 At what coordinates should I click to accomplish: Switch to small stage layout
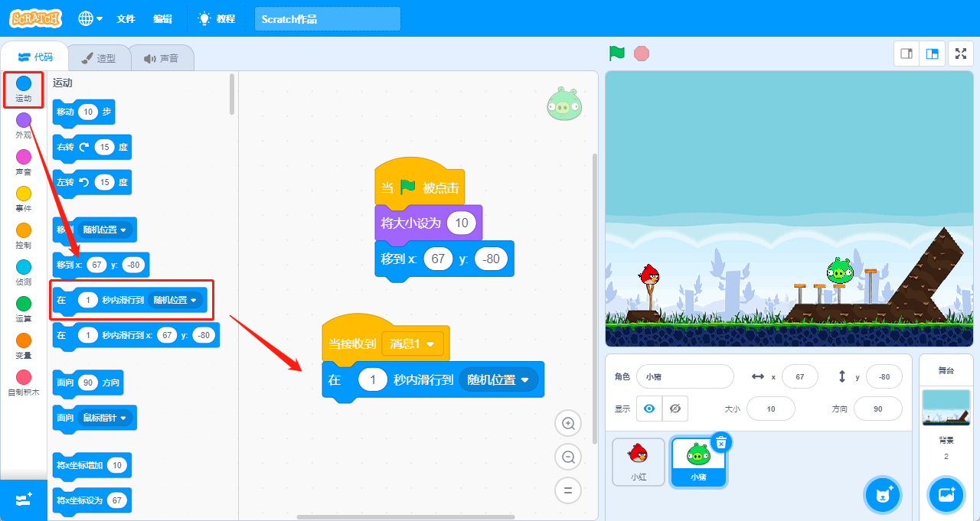(x=906, y=54)
